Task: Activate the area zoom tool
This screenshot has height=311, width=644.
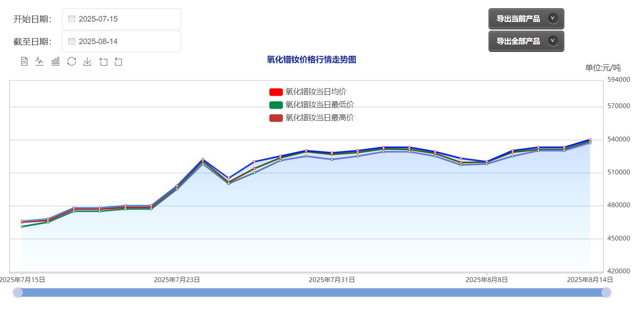Action: point(103,61)
